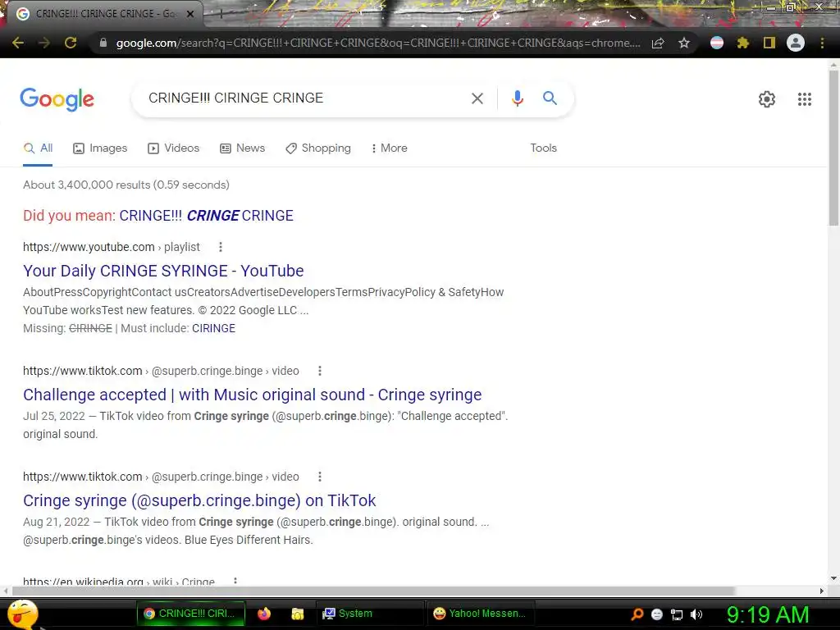Screen dimensions: 840x630
Task: Click the suggested spelling CRINGE!!! CRINGE CRINGE
Action: coord(206,216)
